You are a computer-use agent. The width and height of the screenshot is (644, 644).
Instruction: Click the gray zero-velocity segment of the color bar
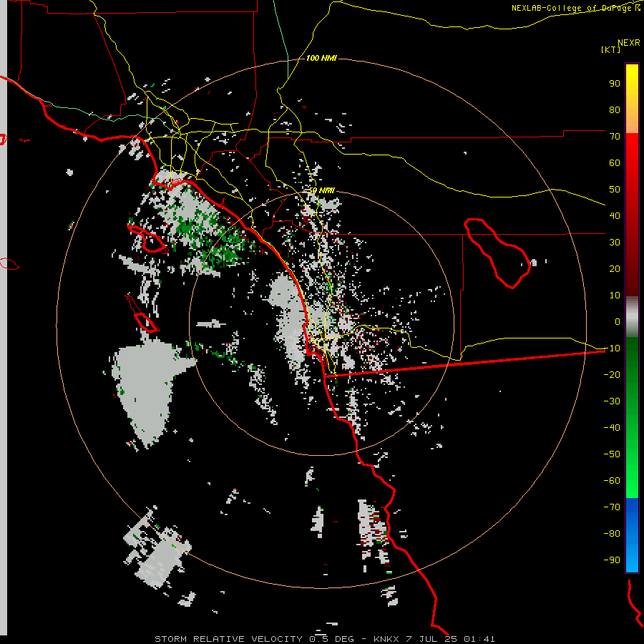tap(632, 317)
